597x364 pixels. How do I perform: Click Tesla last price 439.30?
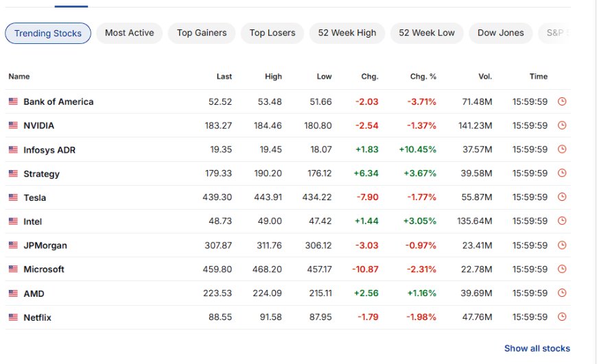click(217, 197)
